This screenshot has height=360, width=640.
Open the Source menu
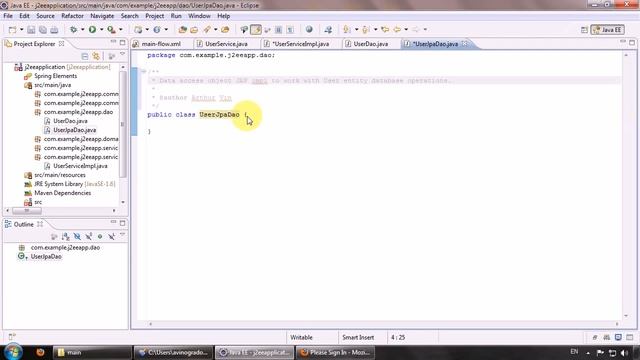(45, 16)
